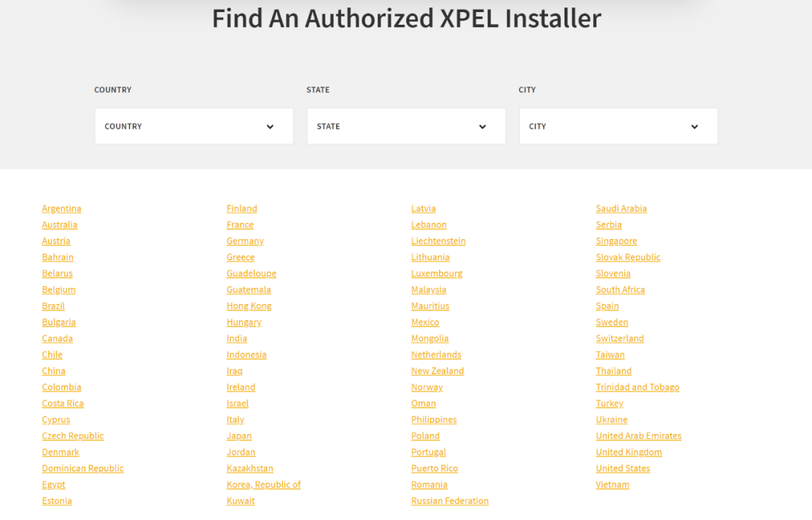
Task: Open the Malaysia link
Action: pos(429,290)
